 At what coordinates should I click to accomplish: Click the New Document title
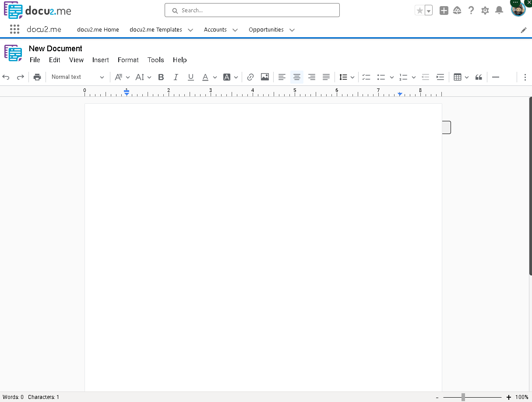(x=56, y=49)
